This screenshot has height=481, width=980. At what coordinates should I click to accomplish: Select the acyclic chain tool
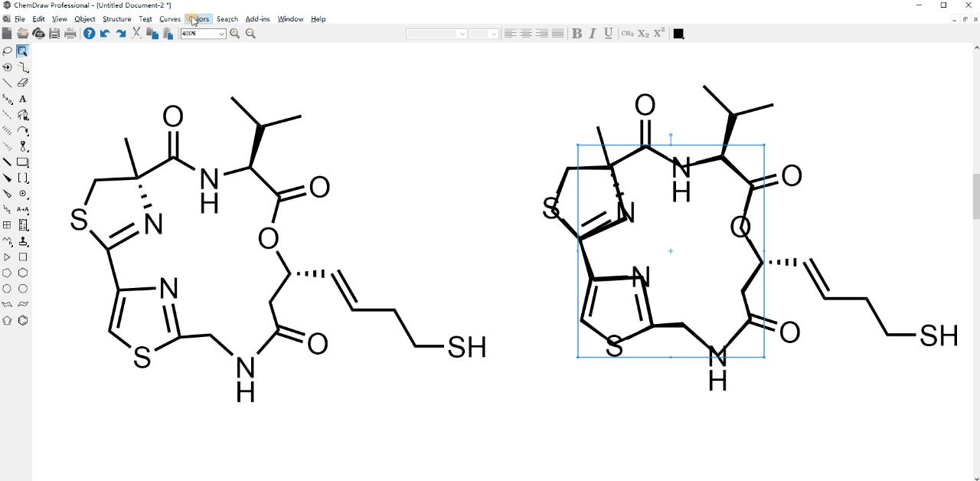tap(23, 67)
